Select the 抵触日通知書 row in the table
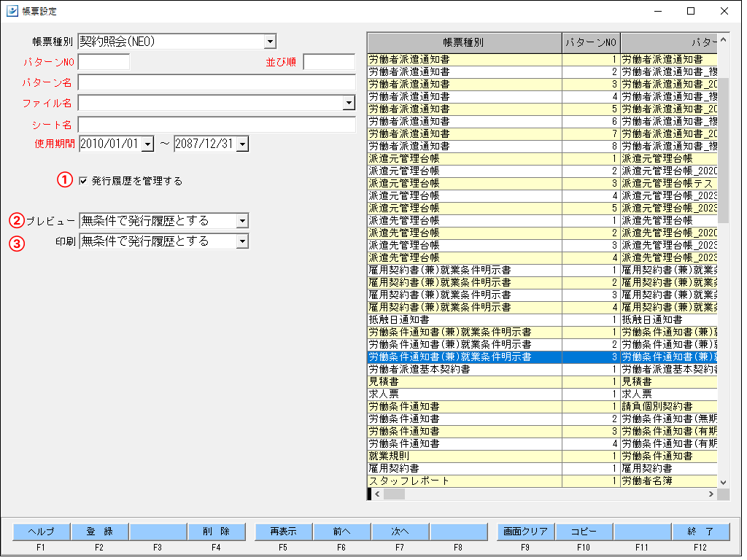Viewport: 747px width, 560px height. coord(464,319)
